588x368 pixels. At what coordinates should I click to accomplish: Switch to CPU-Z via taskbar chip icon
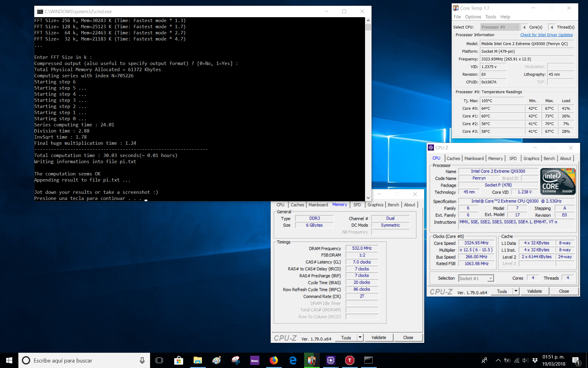click(x=331, y=360)
